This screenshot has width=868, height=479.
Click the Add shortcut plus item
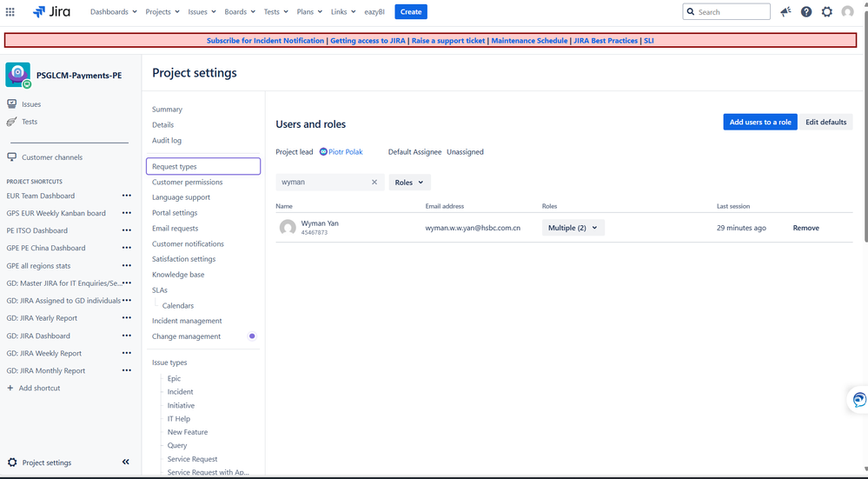click(33, 389)
